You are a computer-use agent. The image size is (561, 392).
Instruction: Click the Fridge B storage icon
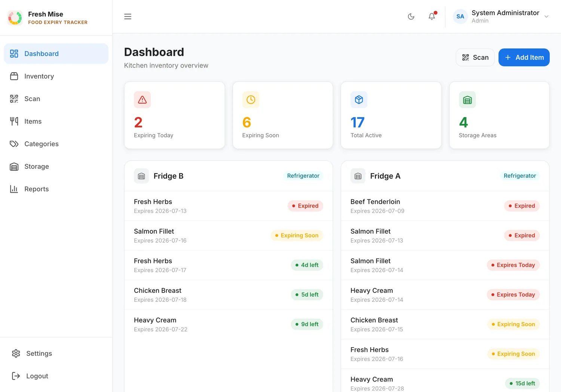tap(141, 176)
